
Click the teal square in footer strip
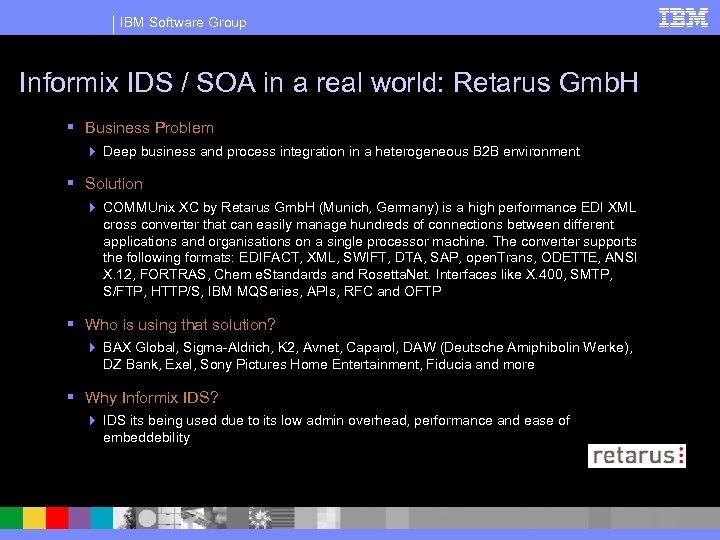pyautogui.click(x=101, y=518)
